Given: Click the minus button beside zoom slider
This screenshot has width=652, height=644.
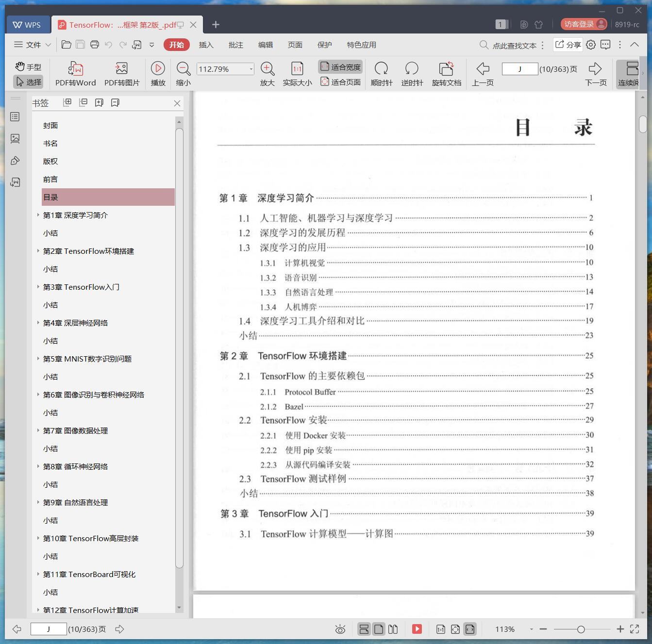Looking at the screenshot, I should click(x=543, y=629).
